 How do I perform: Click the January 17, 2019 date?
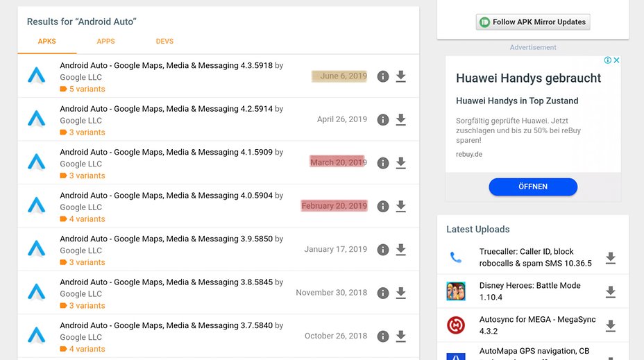[x=336, y=249]
